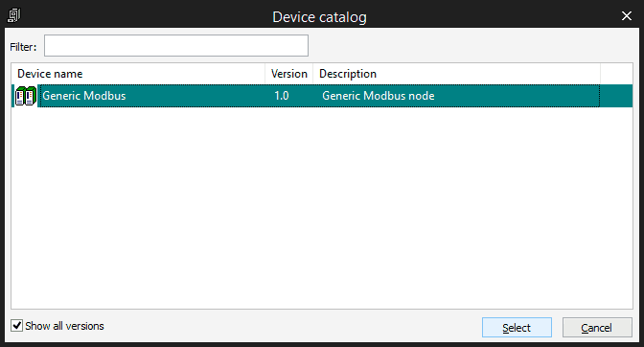Click the Filter label text
Viewport: 644px width, 347px height.
23,47
